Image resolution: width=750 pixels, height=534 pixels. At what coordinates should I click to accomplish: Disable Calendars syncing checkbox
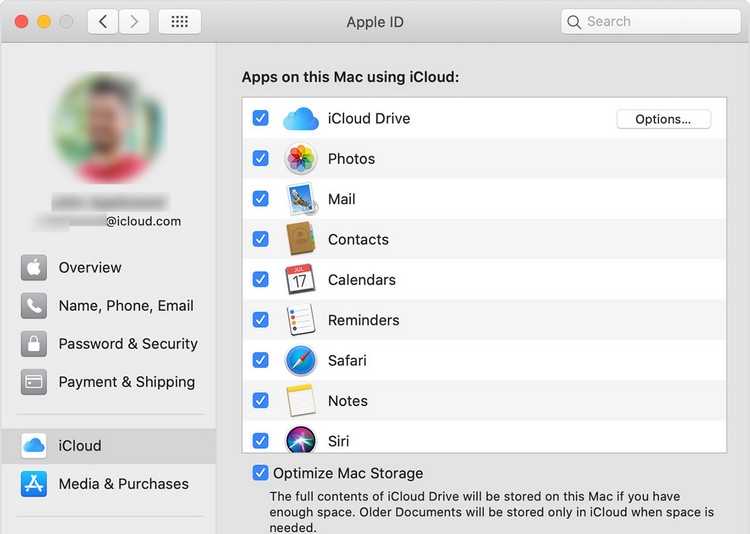[260, 279]
